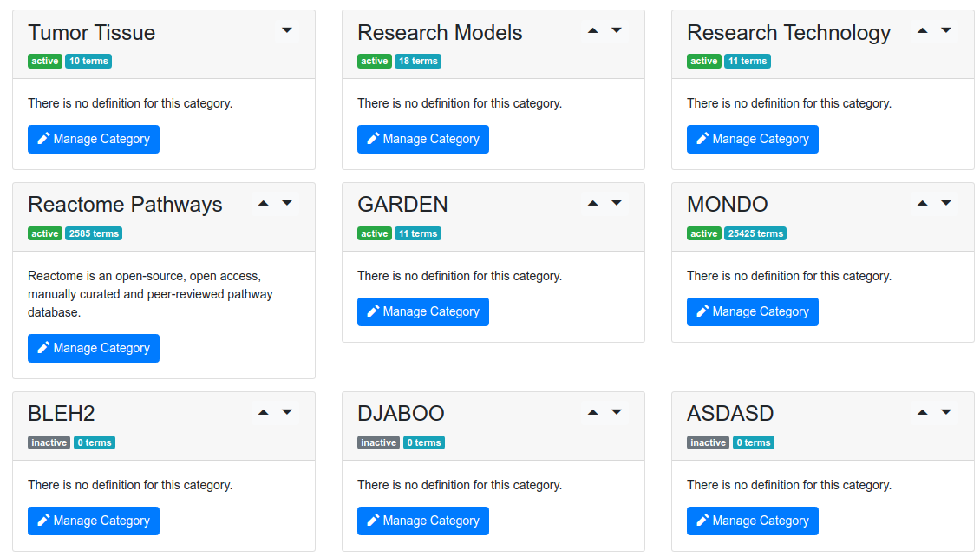Toggle the inactive badge on BLEH2
980x557 pixels.
click(x=49, y=442)
